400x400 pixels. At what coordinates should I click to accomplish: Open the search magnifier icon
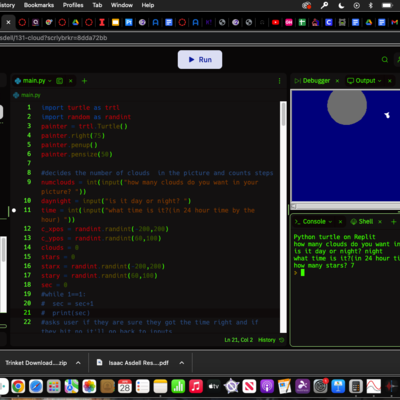coord(385,59)
